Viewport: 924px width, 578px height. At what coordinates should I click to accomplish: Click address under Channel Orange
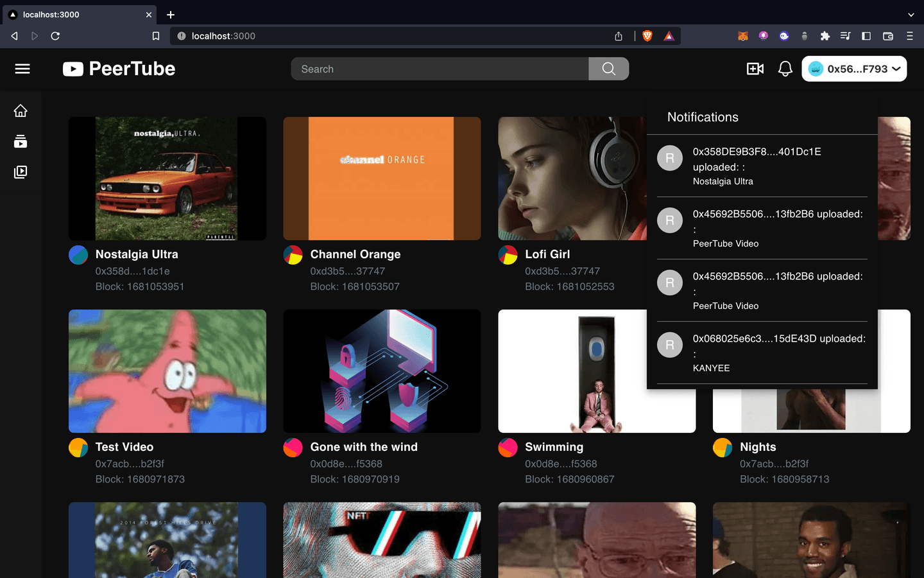coord(348,271)
